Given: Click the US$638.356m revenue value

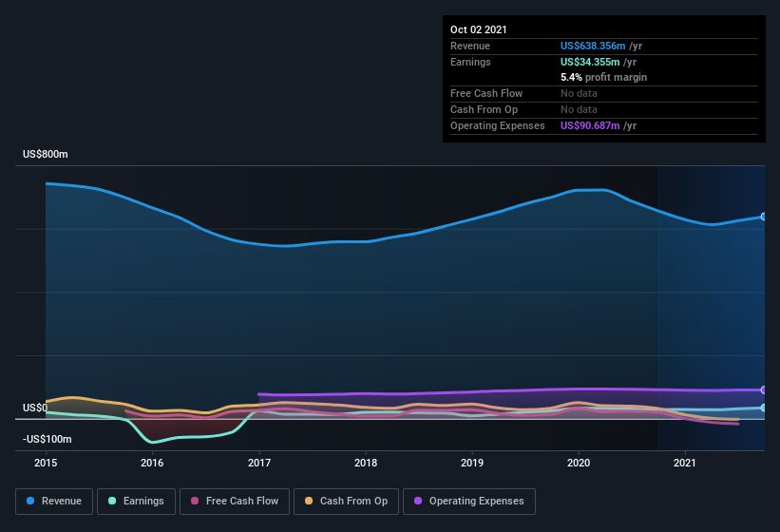Looking at the screenshot, I should (x=593, y=46).
